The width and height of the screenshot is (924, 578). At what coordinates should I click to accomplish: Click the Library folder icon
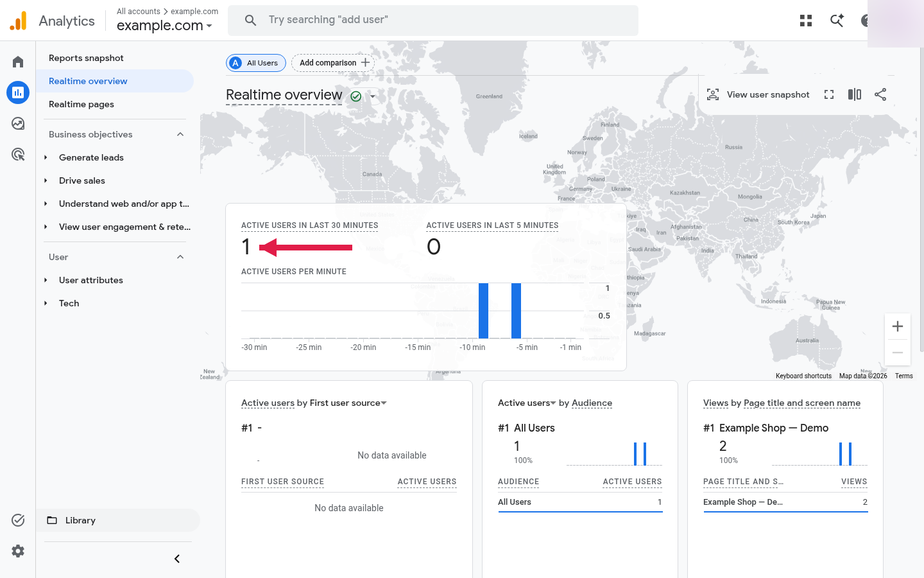coord(52,520)
